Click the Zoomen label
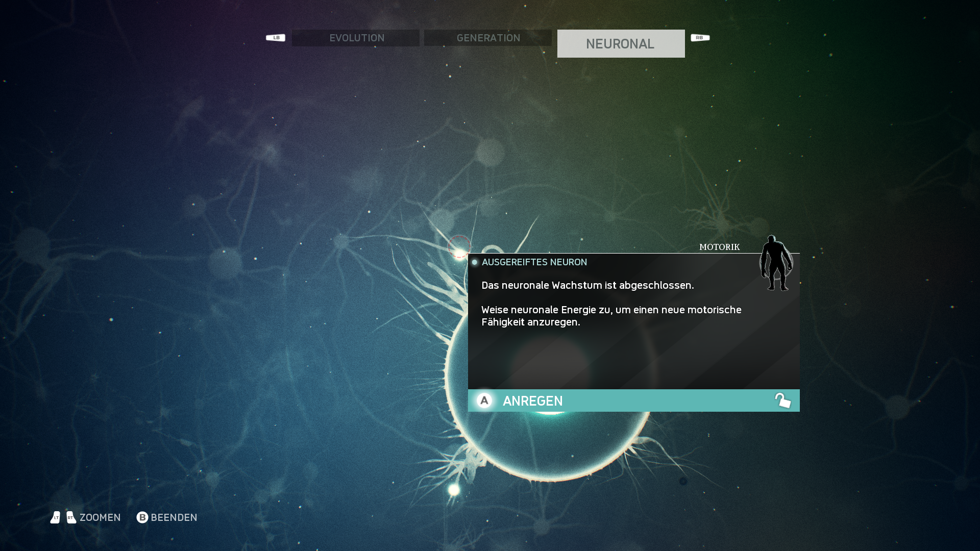 pyautogui.click(x=100, y=517)
